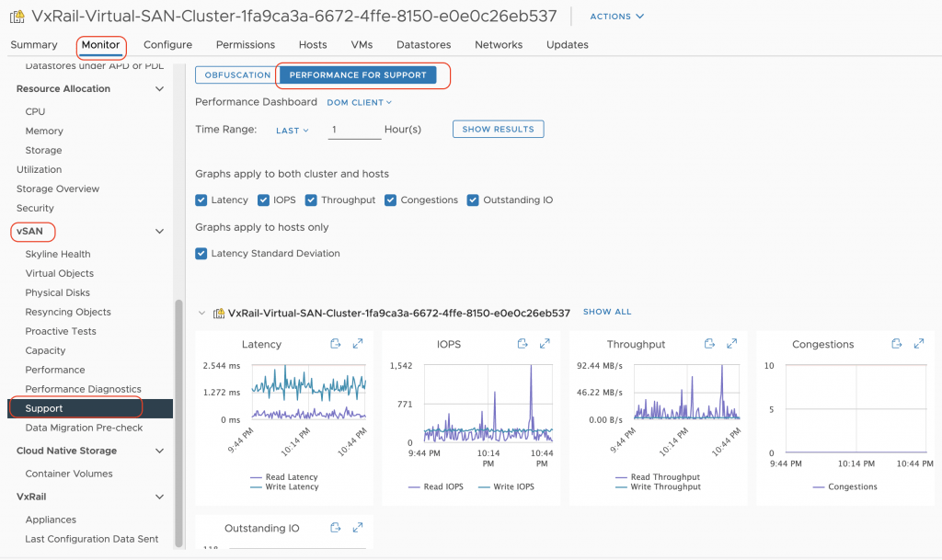Image resolution: width=942 pixels, height=560 pixels.
Task: Expand the Latency chart to full view
Action: pos(358,344)
